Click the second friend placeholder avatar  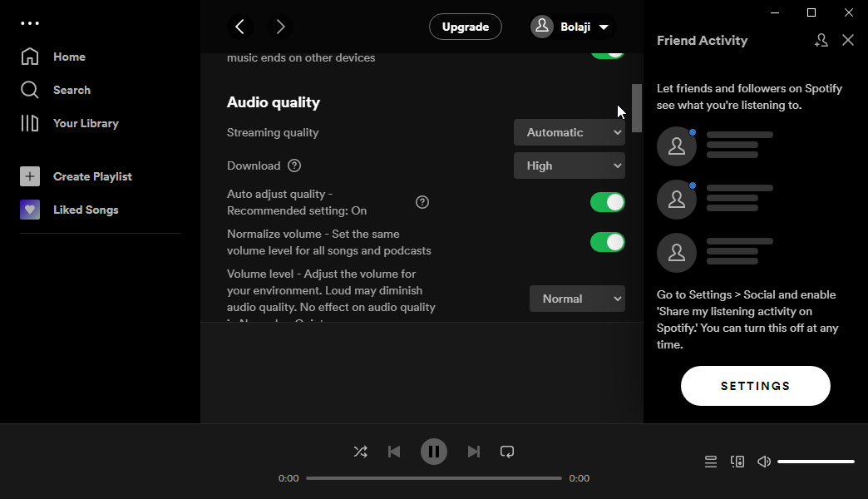(677, 200)
